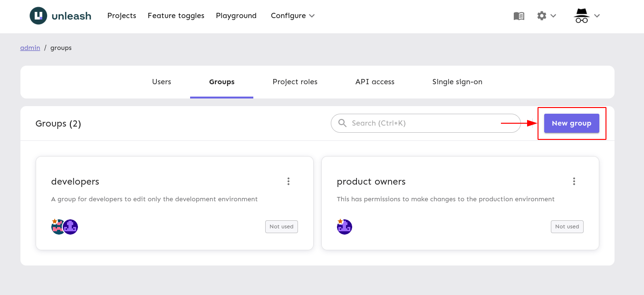Click the second avatar in developers group
This screenshot has height=295, width=644.
pos(71,227)
